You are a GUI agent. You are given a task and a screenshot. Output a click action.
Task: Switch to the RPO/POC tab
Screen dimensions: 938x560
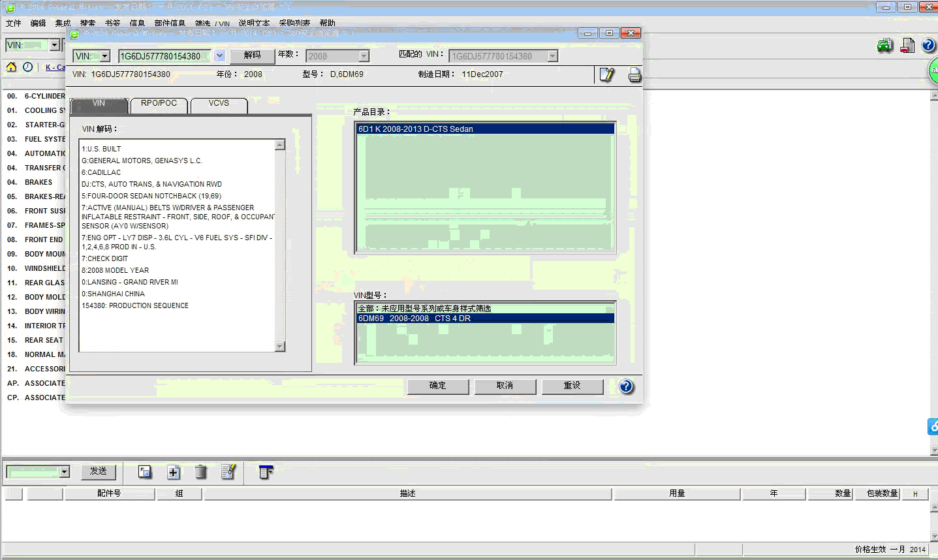pos(159,104)
